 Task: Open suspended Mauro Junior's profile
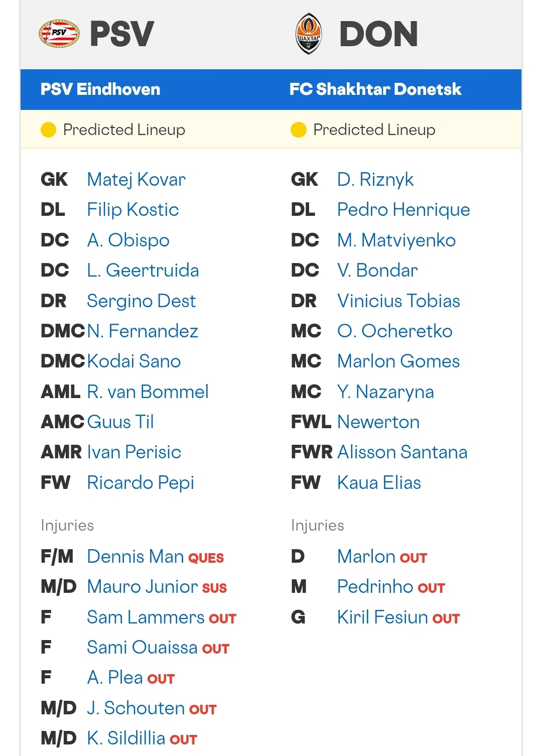(x=143, y=587)
